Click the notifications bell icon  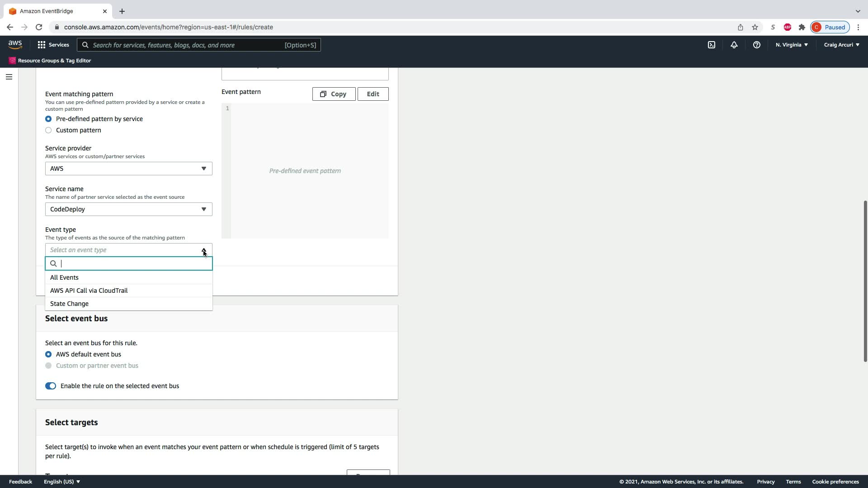734,45
